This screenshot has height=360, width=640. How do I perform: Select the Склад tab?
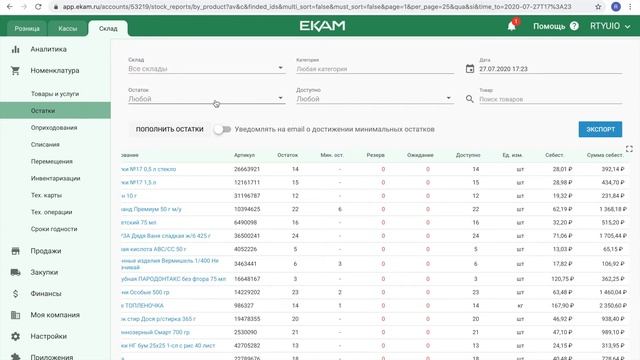coord(108,29)
